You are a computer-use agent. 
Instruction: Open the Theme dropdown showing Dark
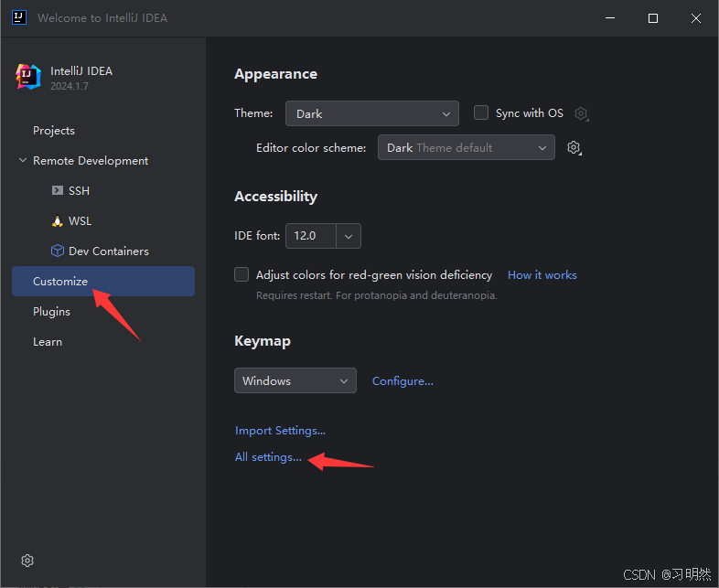[372, 113]
